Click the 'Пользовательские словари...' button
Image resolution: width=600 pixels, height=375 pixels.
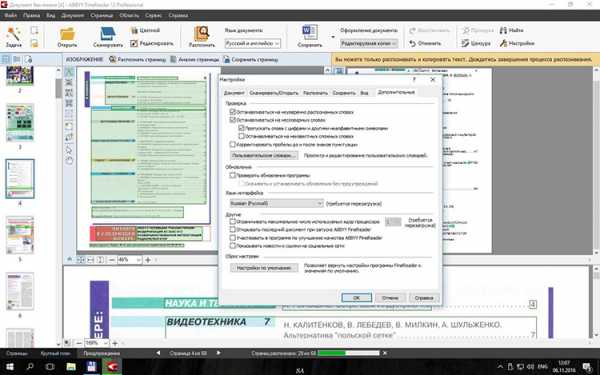tap(264, 155)
